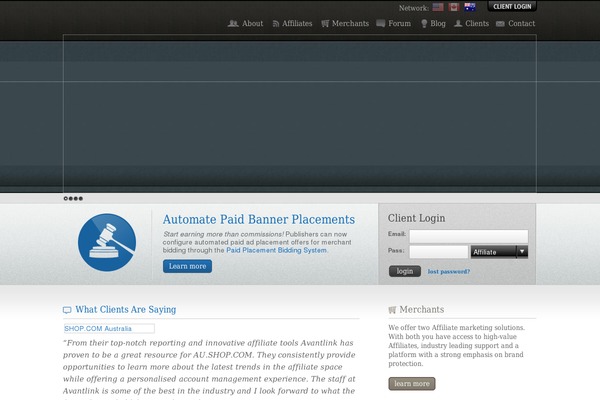Click the blue Learn more button
Viewport: 600px width, 400px height.
[187, 267]
